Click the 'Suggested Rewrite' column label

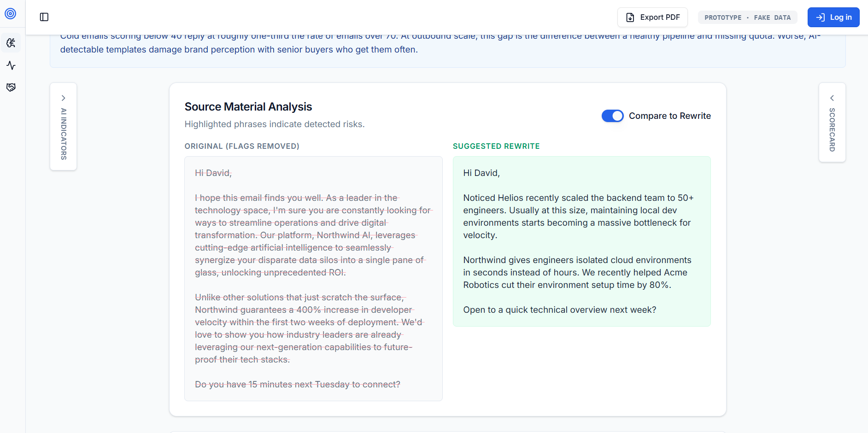tap(496, 146)
